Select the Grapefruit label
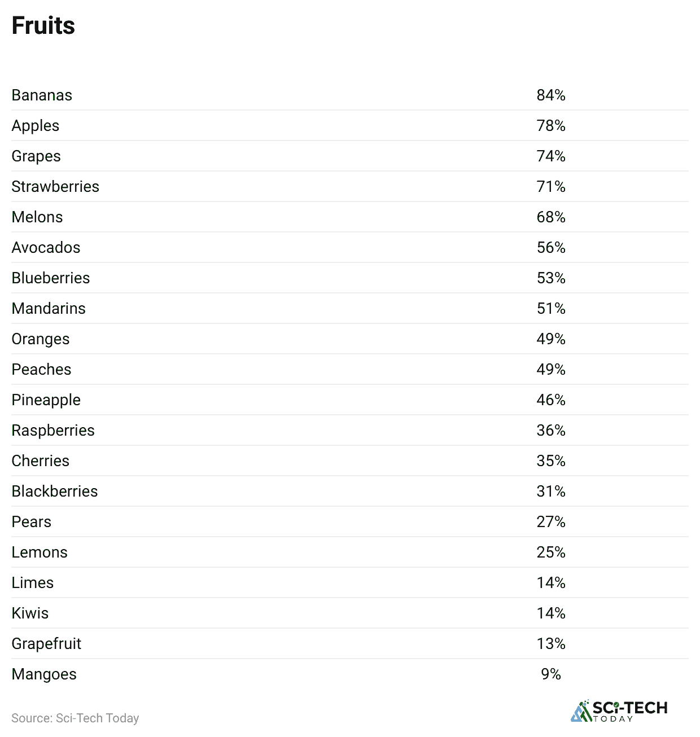Screen dimensions: 700x737 (46, 644)
